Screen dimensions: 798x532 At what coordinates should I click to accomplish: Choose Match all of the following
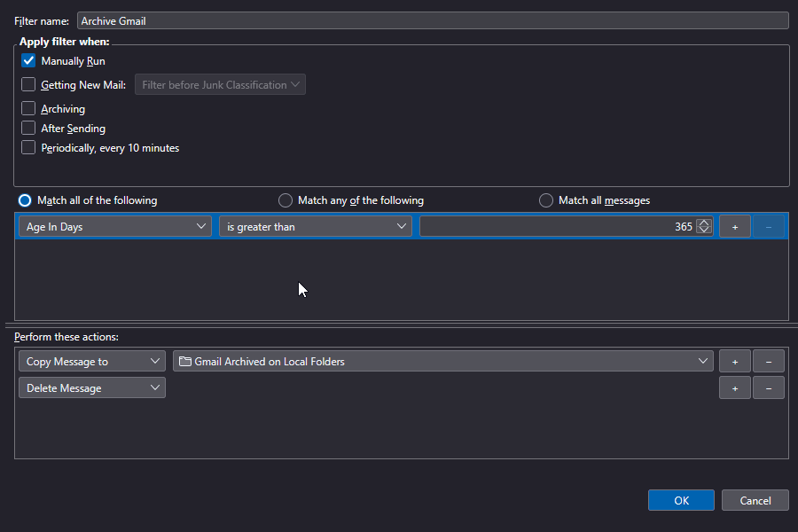coord(25,200)
